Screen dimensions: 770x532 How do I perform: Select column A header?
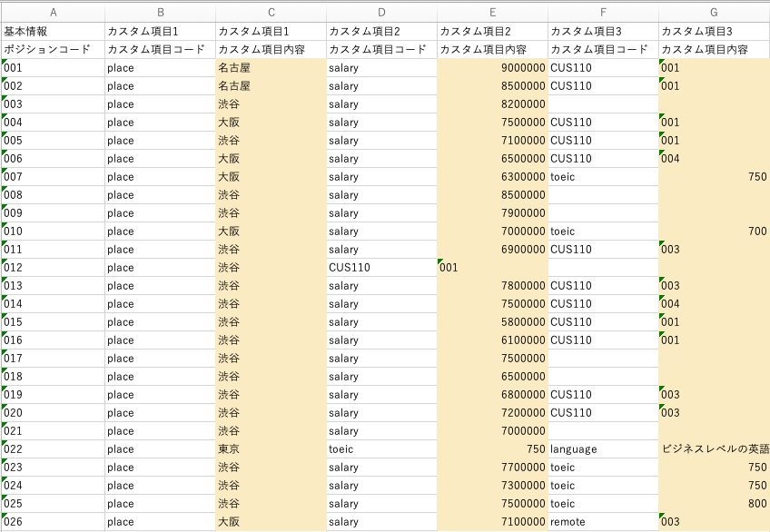point(53,12)
